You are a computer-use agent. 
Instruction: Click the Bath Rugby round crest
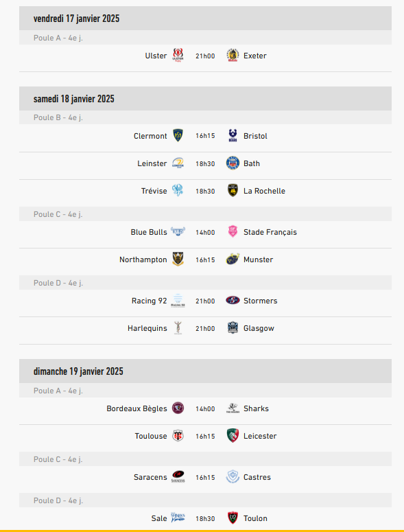pyautogui.click(x=233, y=163)
